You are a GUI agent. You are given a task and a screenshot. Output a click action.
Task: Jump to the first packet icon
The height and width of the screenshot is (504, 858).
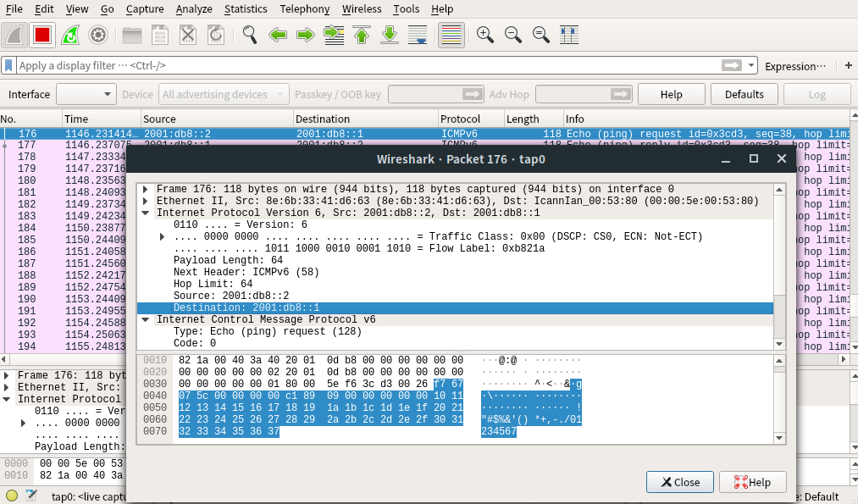click(361, 35)
